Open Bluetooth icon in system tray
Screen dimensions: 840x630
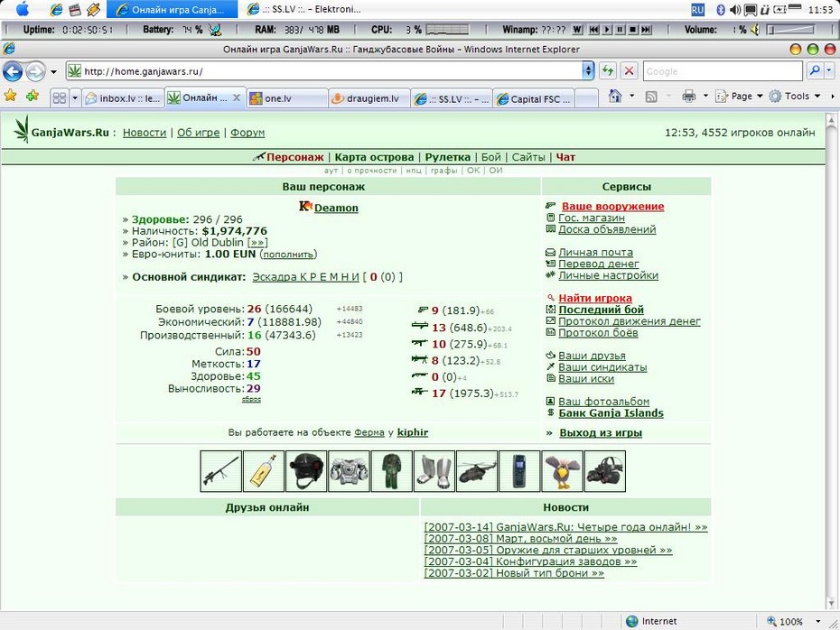[721, 10]
